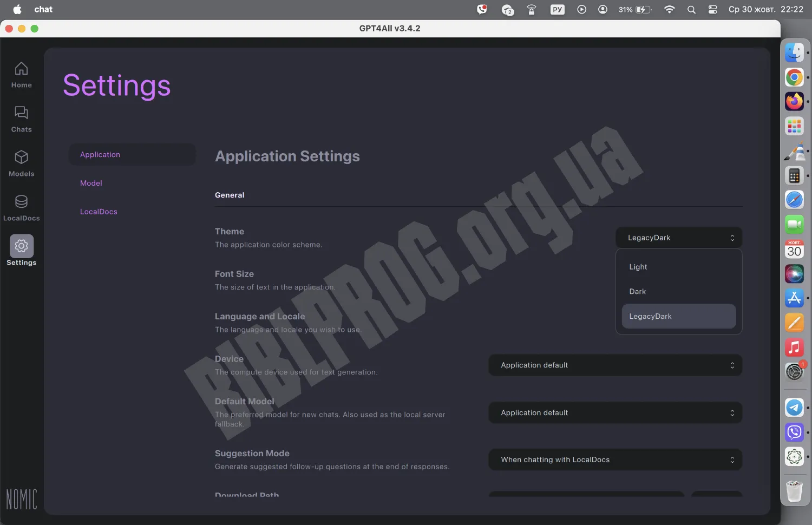Click the cloud sync status icon with badge
The image size is (812, 525).
pyautogui.click(x=507, y=10)
